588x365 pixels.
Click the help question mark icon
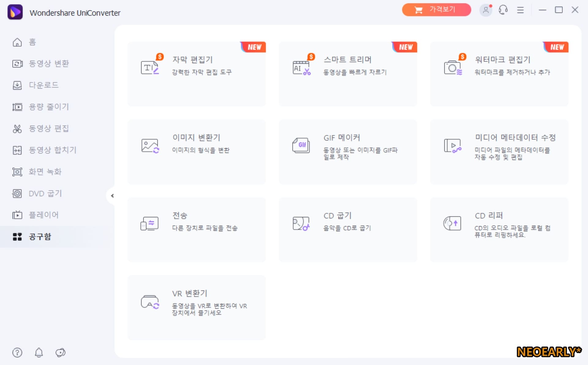(17, 352)
